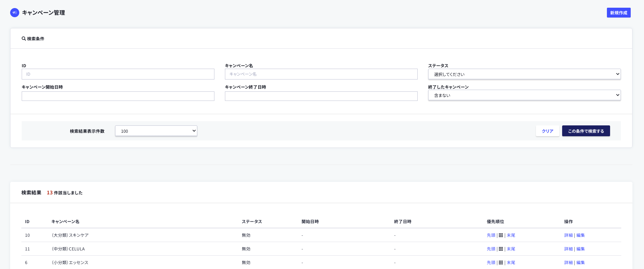Click 先頭 link for エッセンス row
Viewport: 644px width, 269px height.
click(x=491, y=263)
